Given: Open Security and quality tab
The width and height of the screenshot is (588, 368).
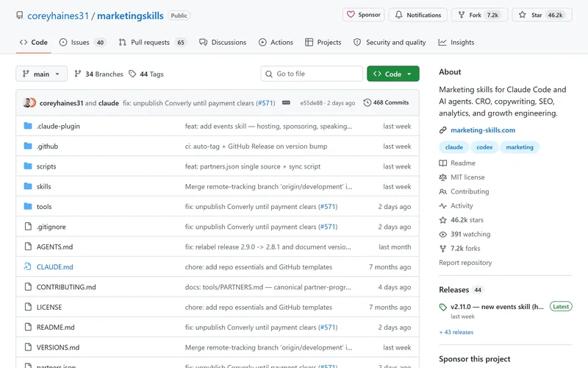Looking at the screenshot, I should click(x=390, y=43).
